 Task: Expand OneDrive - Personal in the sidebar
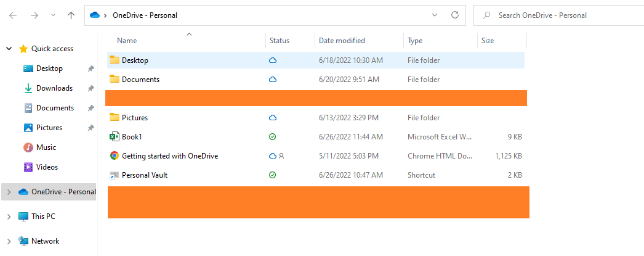tap(9, 192)
